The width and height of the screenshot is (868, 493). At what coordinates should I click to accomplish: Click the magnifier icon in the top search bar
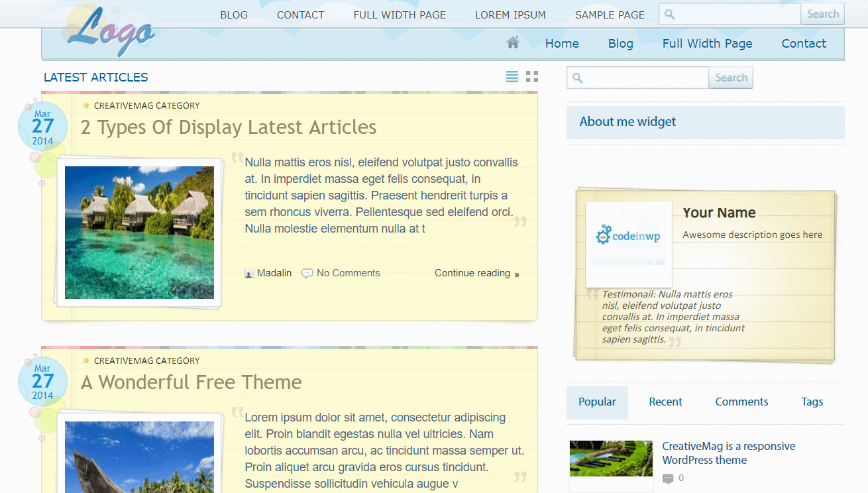tap(669, 13)
